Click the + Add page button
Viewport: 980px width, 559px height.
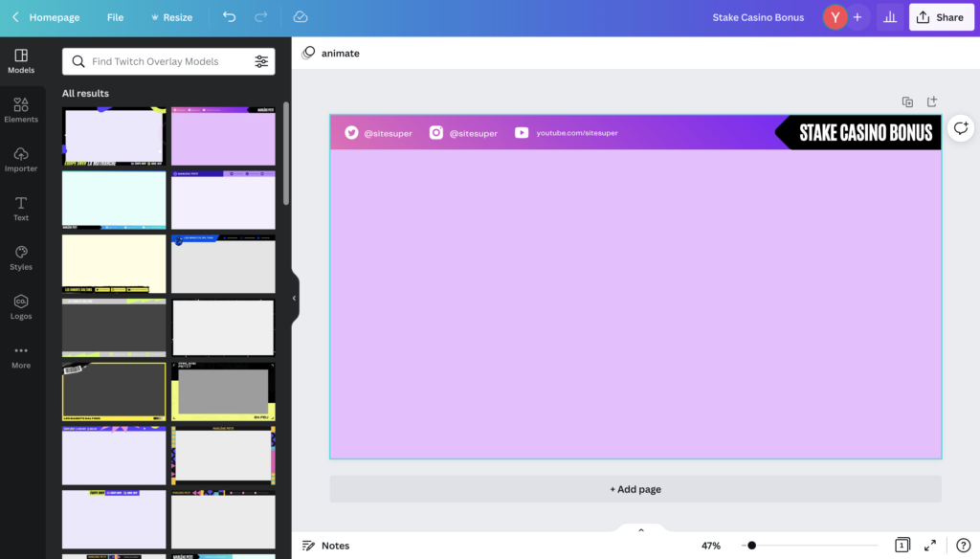[x=635, y=489]
